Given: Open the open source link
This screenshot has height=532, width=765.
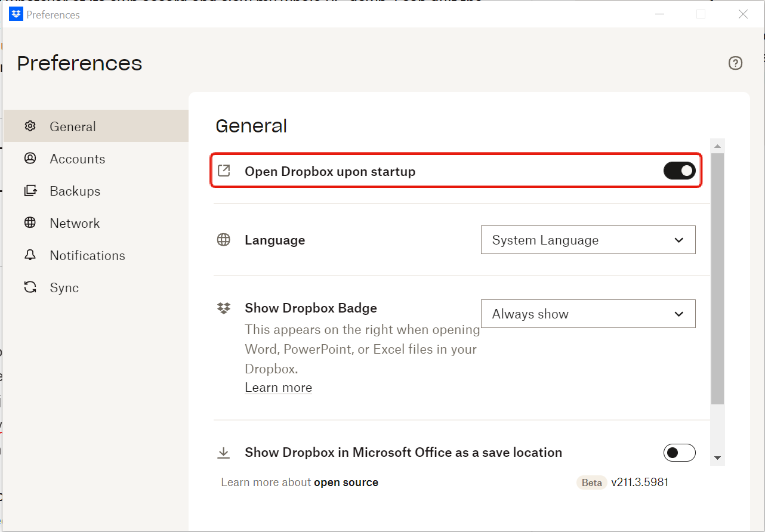Looking at the screenshot, I should (346, 482).
